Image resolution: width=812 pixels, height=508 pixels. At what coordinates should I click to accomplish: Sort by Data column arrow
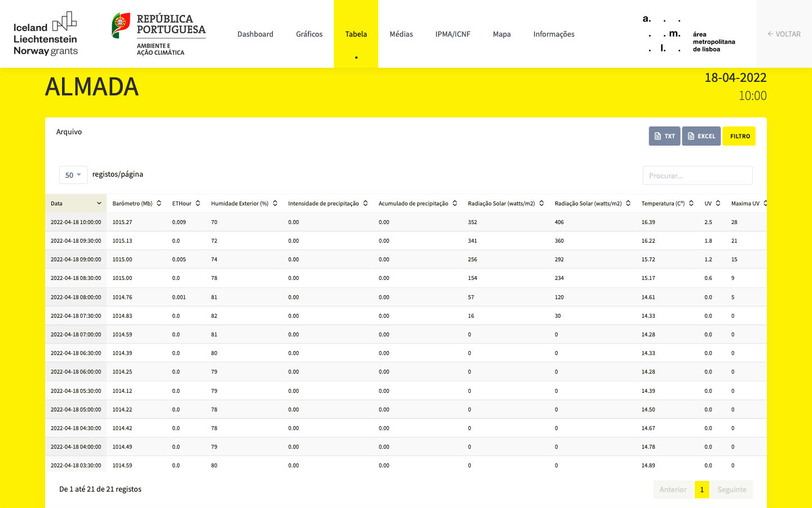99,203
